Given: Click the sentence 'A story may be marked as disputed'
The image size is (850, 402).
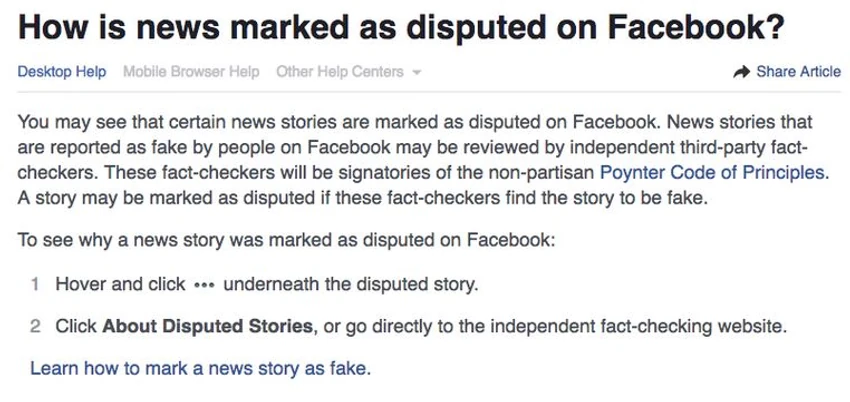Looking at the screenshot, I should click(363, 198).
